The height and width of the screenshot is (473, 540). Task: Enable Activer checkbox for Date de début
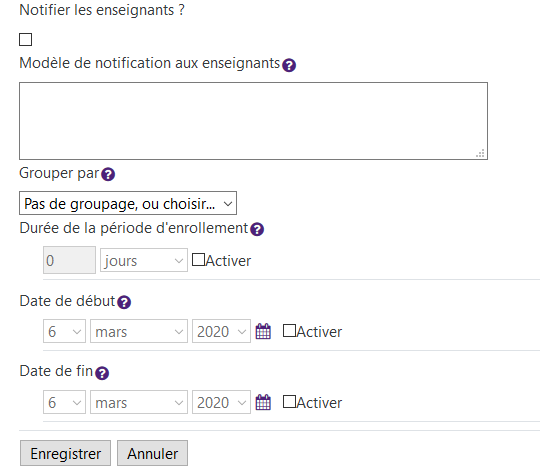[289, 331]
